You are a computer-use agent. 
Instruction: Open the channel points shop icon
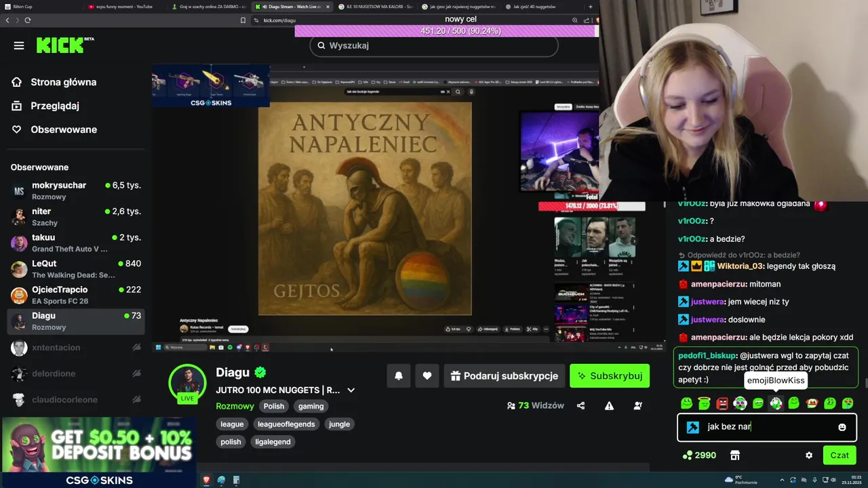click(x=734, y=455)
